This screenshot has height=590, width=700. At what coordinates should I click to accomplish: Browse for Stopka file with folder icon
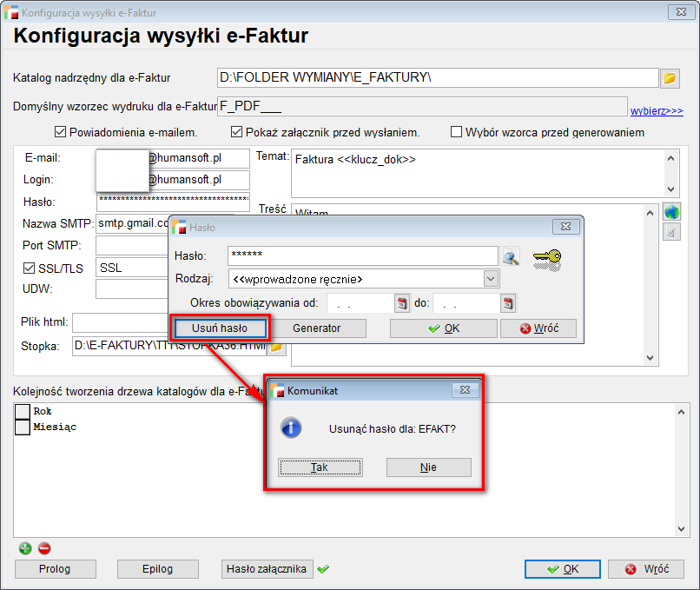[276, 347]
